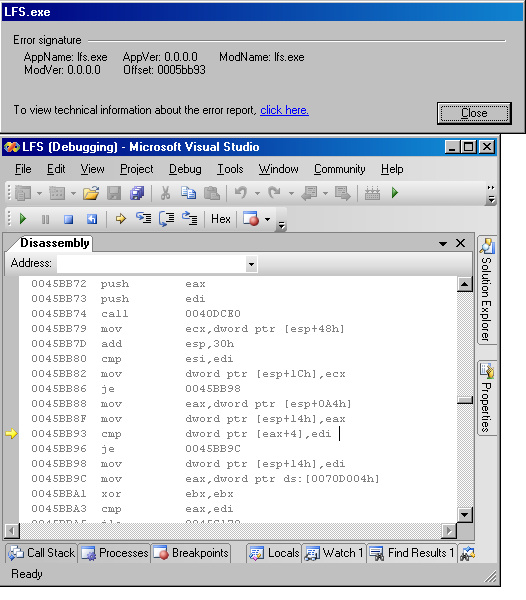This screenshot has width=526, height=600.
Task: Switch to the Find Results 1 tab
Action: pyautogui.click(x=412, y=553)
